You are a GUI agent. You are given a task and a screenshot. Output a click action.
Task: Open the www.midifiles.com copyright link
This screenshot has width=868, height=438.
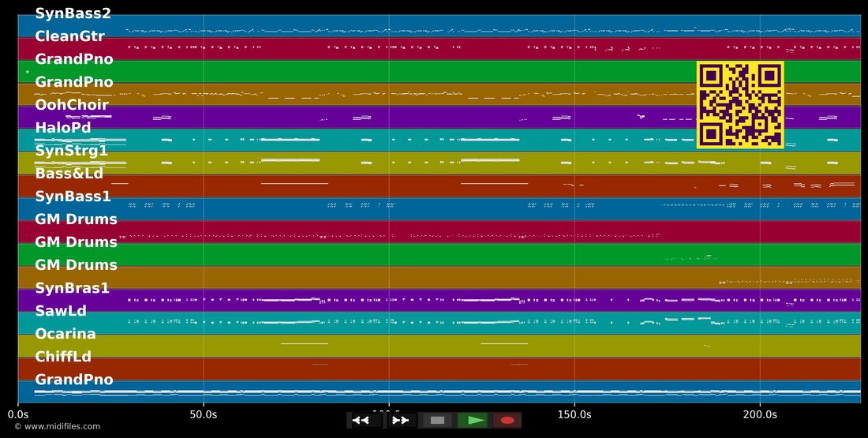[x=58, y=426]
